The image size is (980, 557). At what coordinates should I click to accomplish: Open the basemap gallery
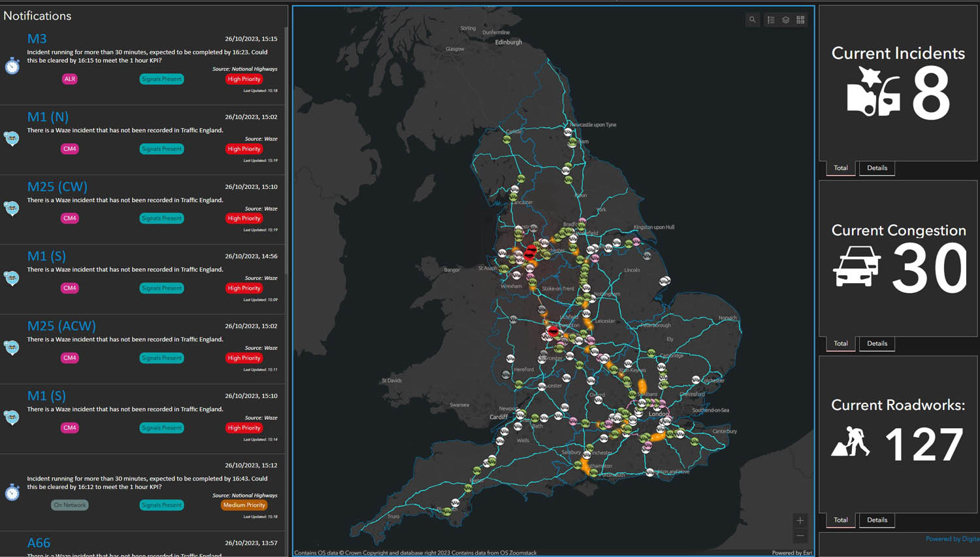800,20
